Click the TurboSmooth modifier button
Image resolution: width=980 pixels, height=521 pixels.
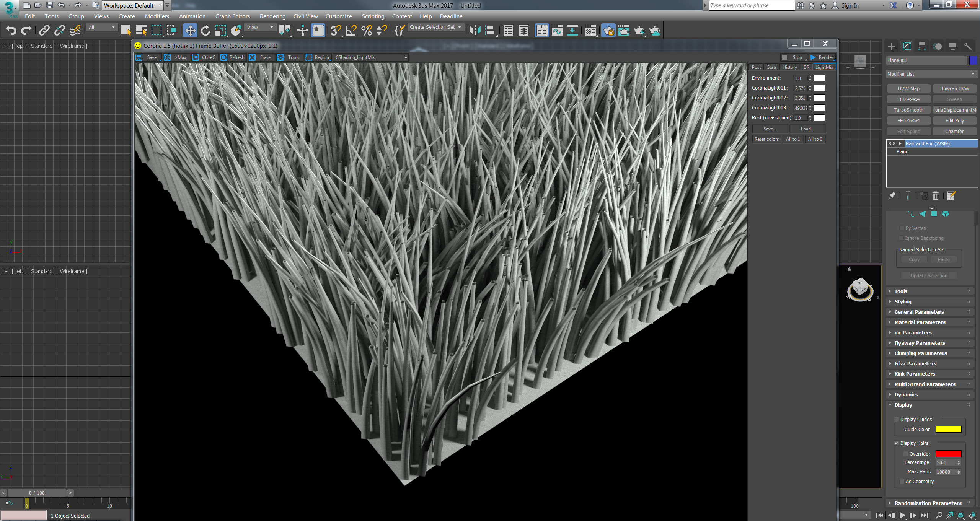pos(908,110)
